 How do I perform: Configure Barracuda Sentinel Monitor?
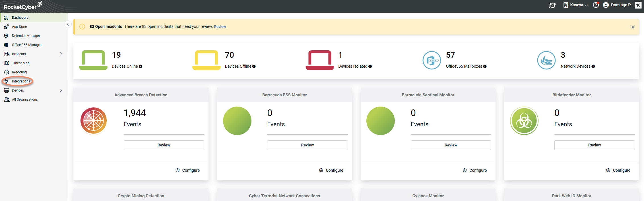(x=475, y=170)
